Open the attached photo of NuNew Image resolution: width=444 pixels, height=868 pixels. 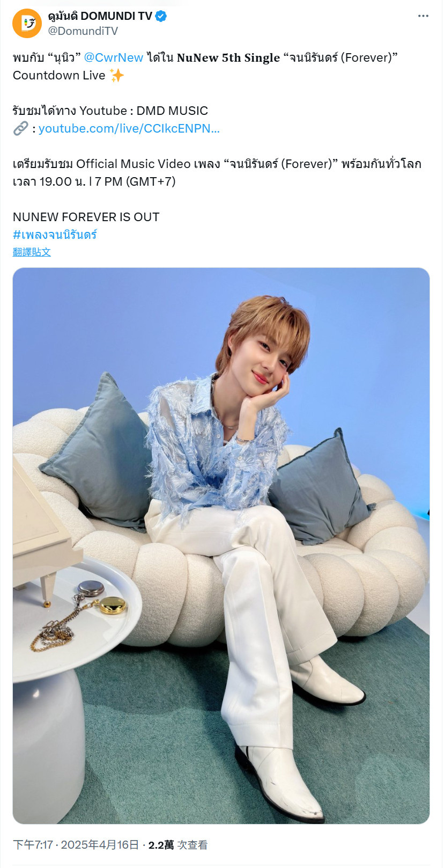click(x=221, y=545)
